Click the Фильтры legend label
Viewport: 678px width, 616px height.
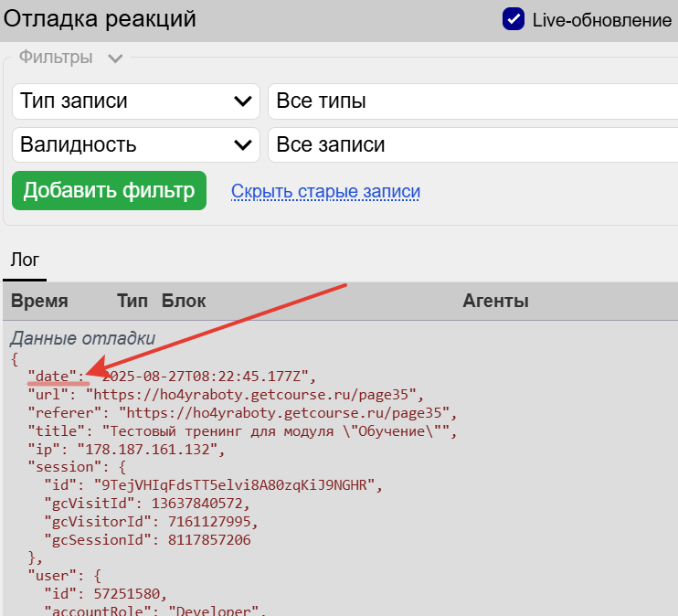(56, 57)
